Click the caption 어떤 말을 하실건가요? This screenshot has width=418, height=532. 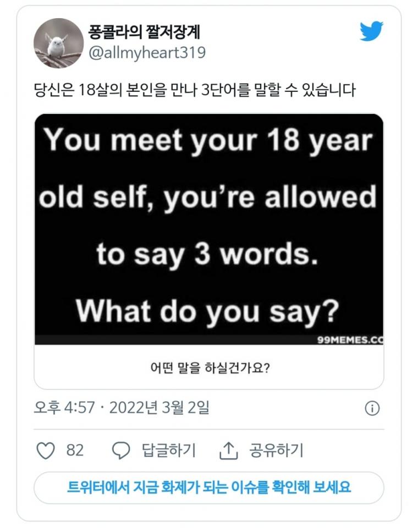pos(209,367)
